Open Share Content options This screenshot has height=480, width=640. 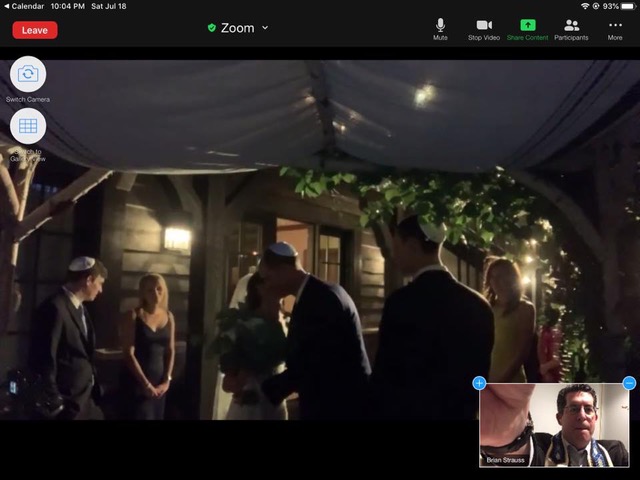pos(527,27)
